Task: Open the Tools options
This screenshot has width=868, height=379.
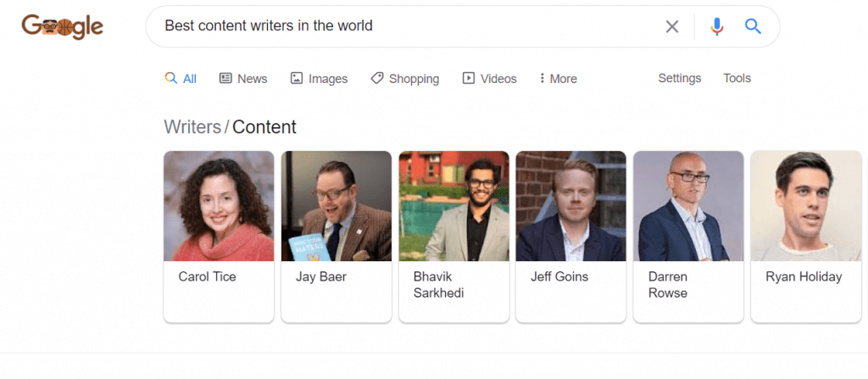Action: coord(737,78)
